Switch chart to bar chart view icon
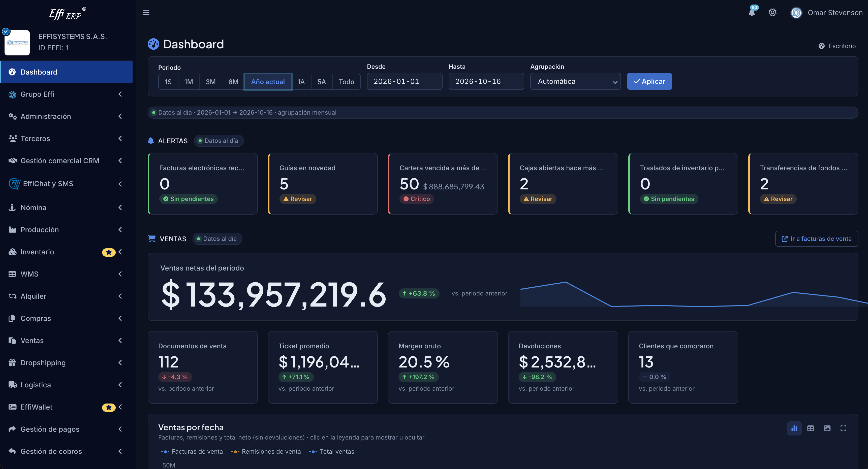This screenshot has width=868, height=469. click(794, 428)
